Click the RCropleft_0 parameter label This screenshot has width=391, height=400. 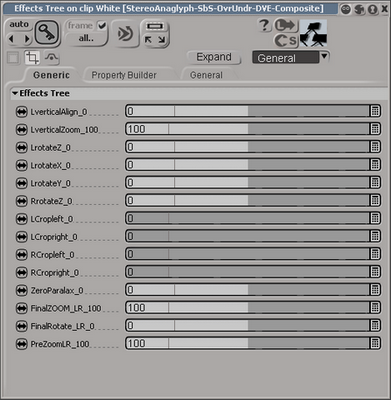click(x=52, y=255)
